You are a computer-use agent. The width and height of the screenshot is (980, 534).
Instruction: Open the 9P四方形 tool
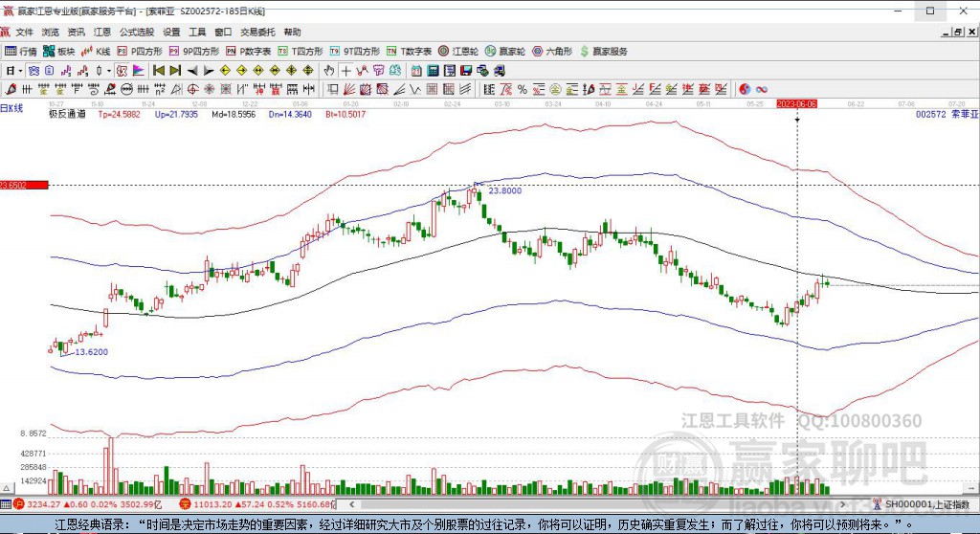click(193, 52)
